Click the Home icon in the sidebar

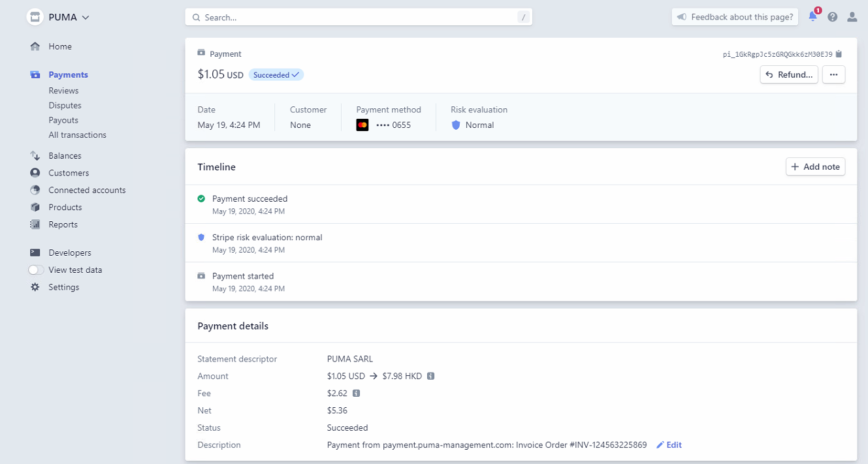point(35,46)
